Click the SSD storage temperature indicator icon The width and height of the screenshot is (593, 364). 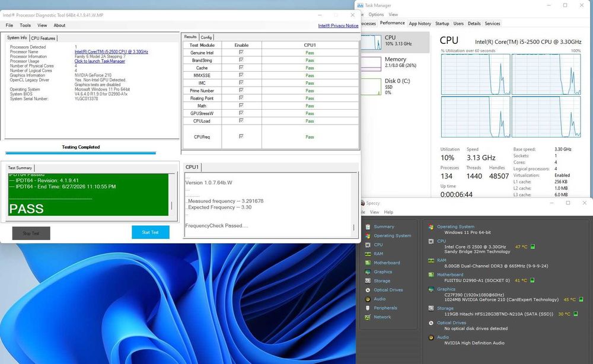[576, 314]
